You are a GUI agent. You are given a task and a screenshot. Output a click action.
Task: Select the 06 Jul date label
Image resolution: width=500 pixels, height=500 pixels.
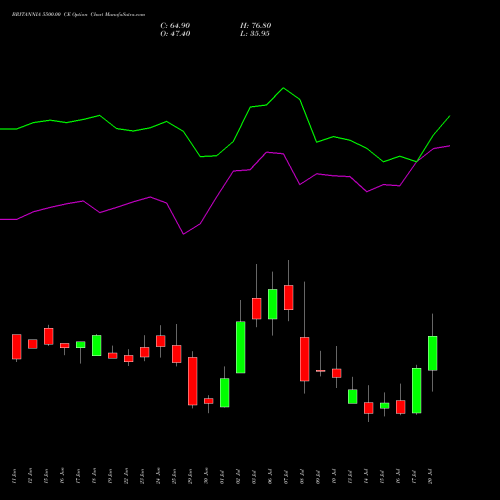pos(270,476)
